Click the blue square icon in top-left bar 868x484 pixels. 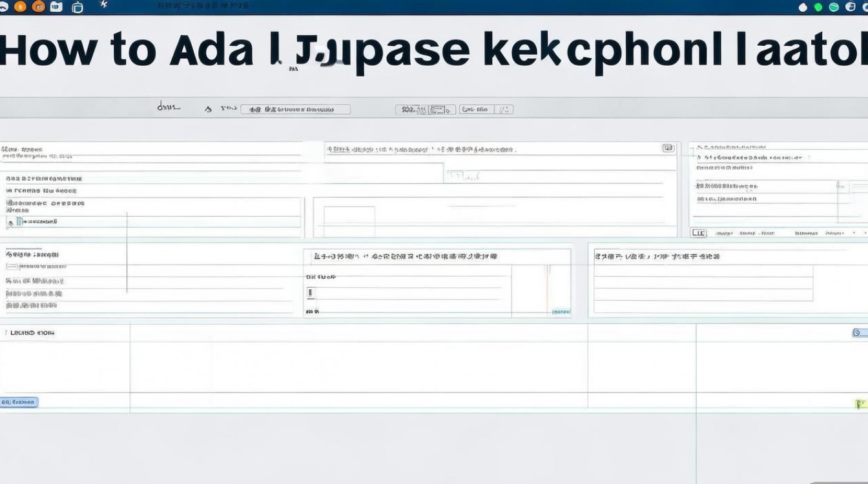(x=57, y=6)
